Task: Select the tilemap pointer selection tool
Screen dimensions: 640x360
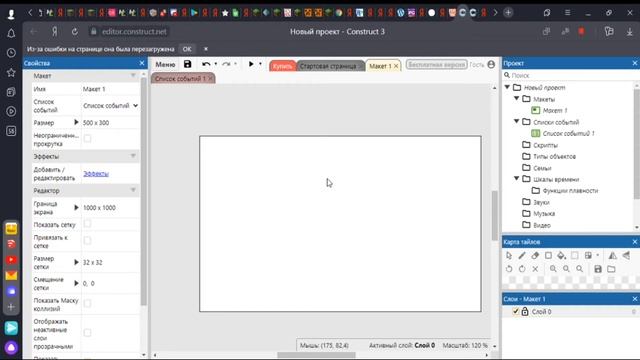Action: (509, 256)
